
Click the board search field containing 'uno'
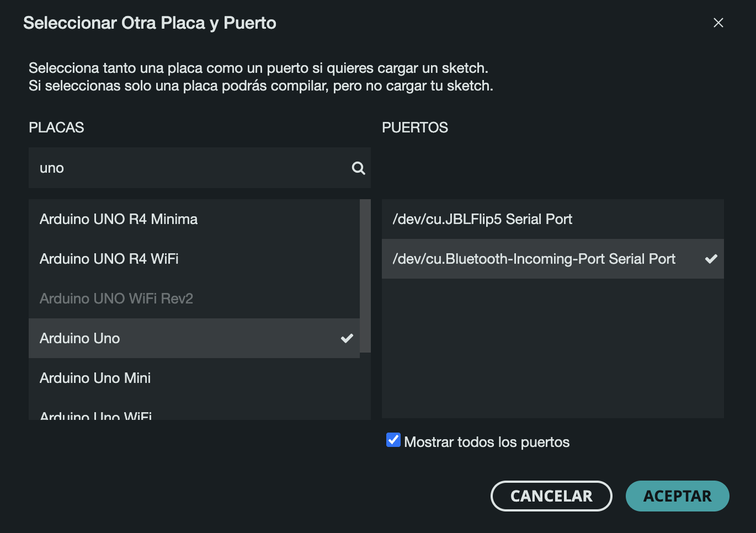(x=188, y=168)
